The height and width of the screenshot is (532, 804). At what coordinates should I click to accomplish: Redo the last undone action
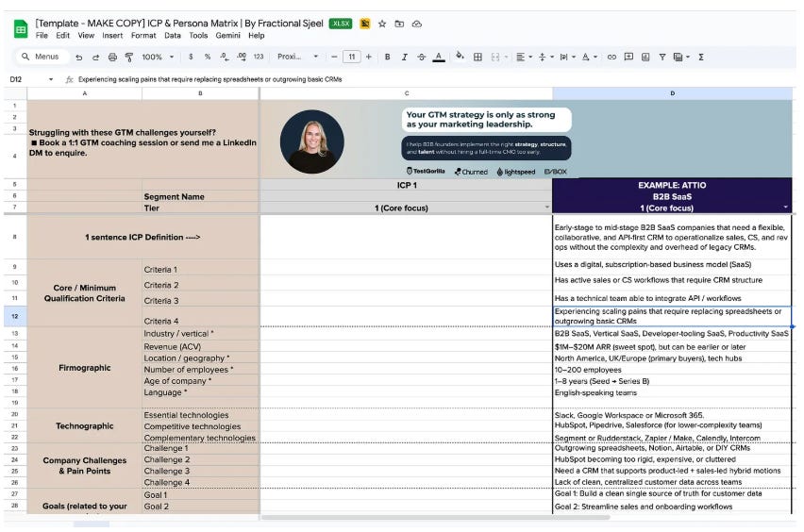95,57
